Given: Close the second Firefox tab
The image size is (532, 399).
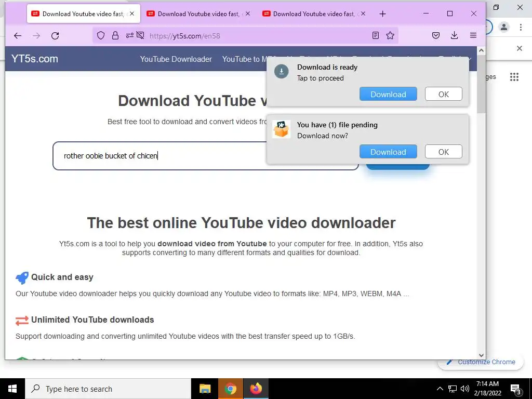Looking at the screenshot, I should [248, 14].
